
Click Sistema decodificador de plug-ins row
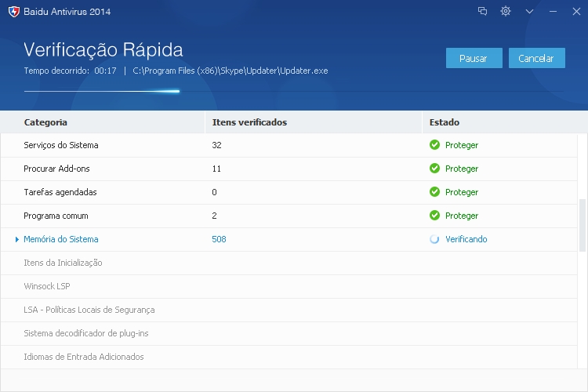(289, 333)
